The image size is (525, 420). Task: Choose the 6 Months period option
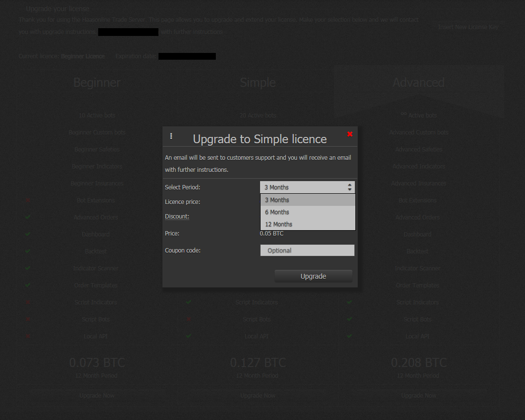(x=308, y=212)
